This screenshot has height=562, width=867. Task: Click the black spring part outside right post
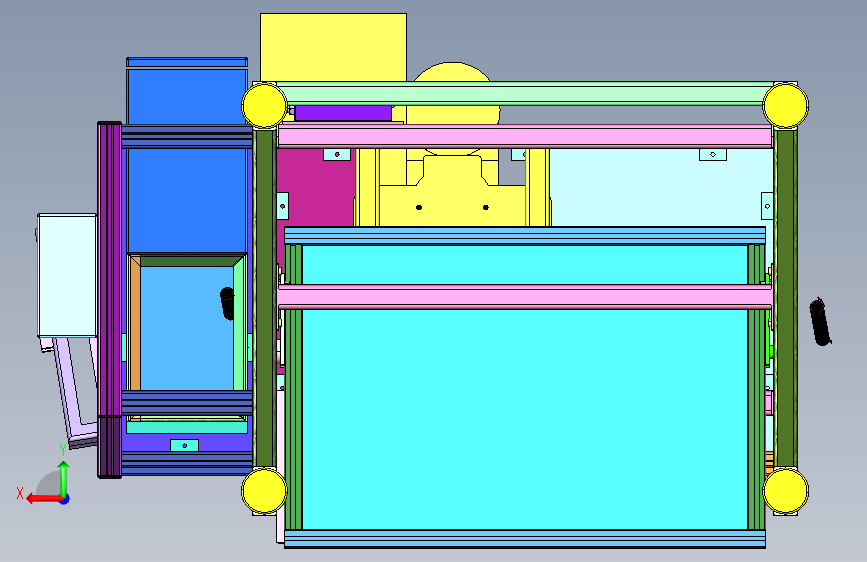pos(821,322)
